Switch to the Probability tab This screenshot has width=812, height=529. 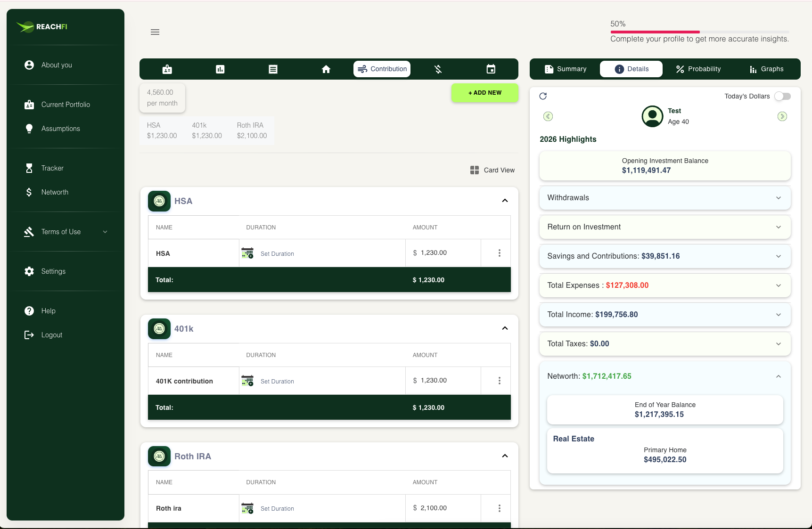[698, 69]
